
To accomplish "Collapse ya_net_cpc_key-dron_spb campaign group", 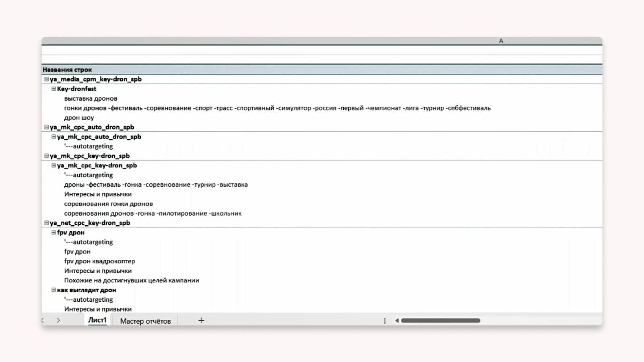I will (x=46, y=223).
